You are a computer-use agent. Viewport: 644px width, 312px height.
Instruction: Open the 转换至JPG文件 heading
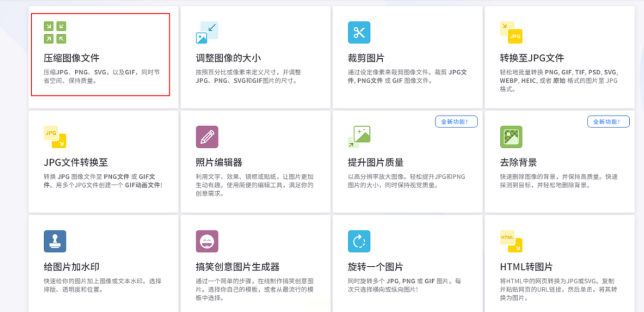(x=532, y=58)
